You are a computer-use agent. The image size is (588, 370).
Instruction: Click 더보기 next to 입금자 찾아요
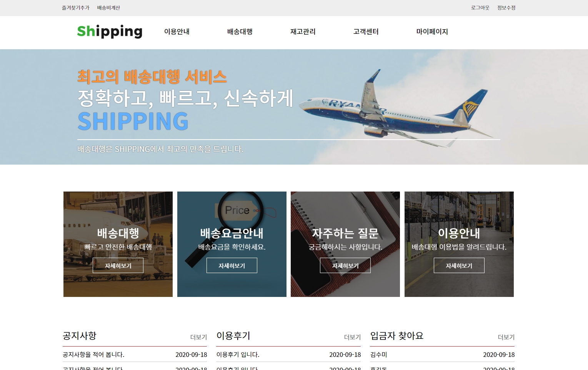coord(506,337)
